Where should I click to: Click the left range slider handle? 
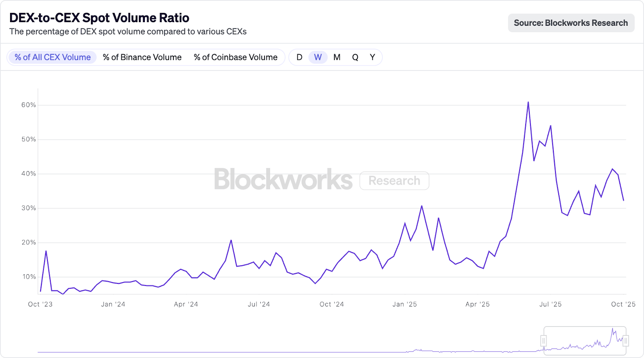coord(543,341)
